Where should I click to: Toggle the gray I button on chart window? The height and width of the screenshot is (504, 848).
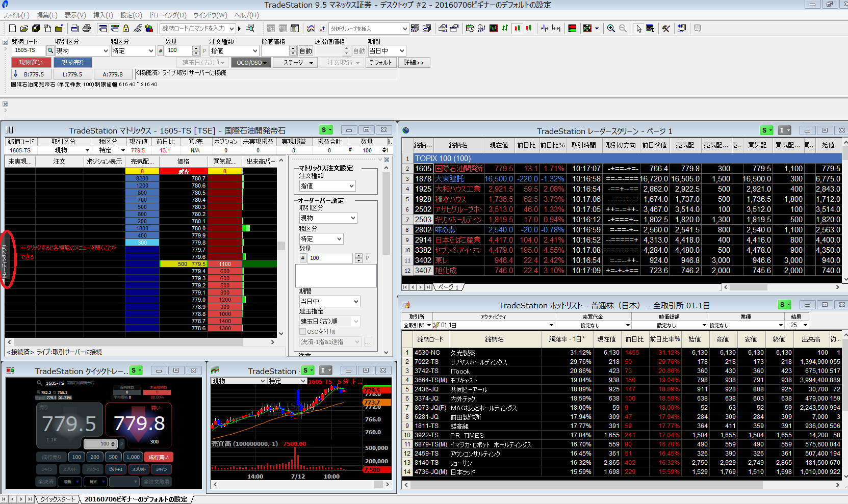click(x=326, y=370)
